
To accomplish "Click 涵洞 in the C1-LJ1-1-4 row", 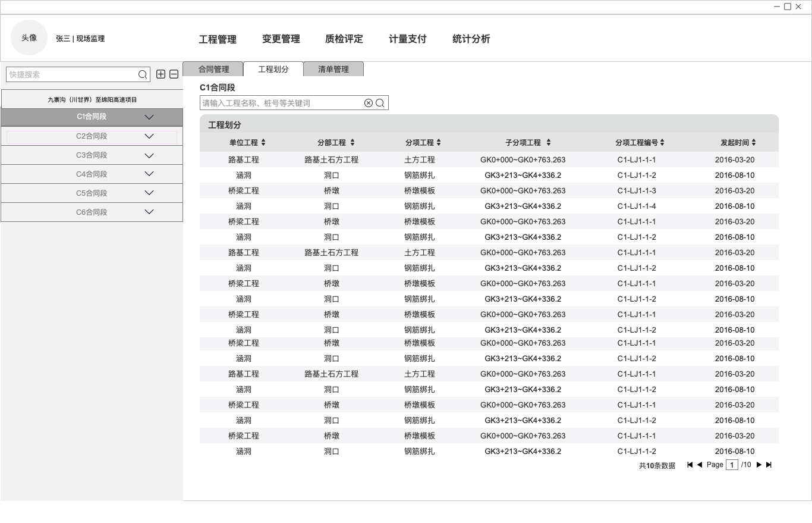I will tap(244, 206).
